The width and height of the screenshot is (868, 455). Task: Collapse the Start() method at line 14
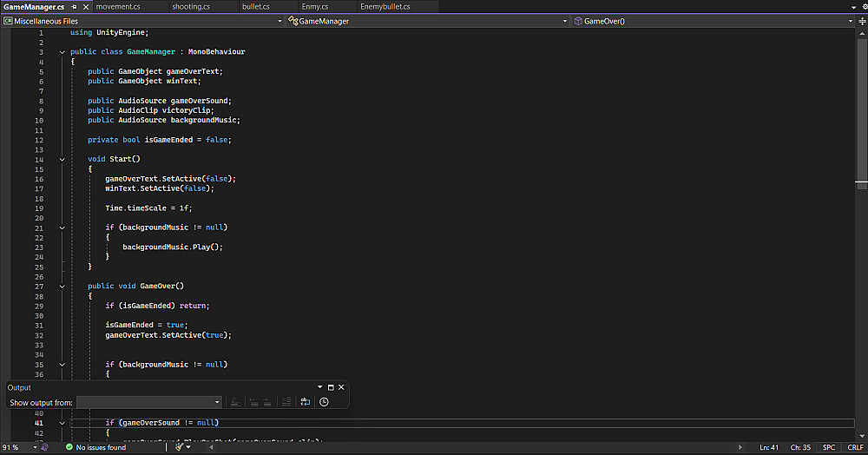pyautogui.click(x=62, y=160)
